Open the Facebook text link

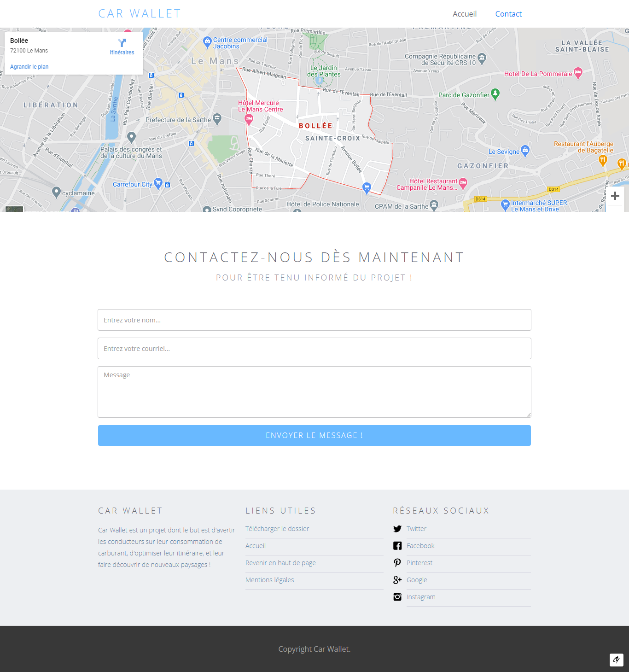pos(420,546)
